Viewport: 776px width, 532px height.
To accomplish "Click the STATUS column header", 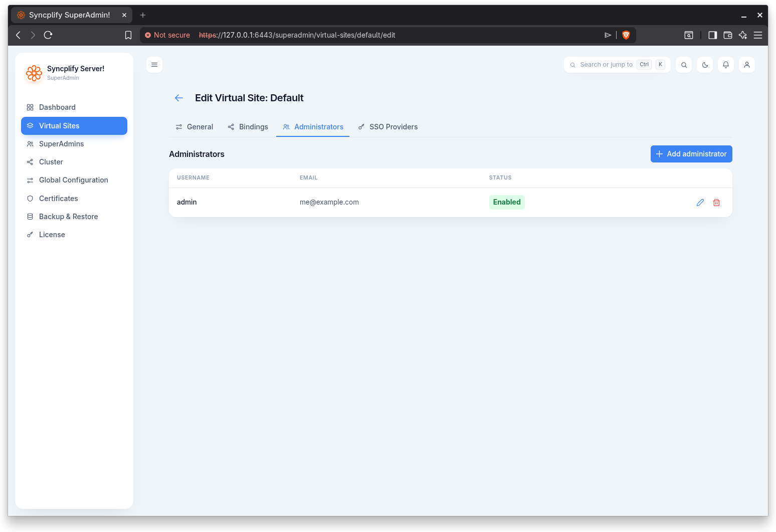I will [x=500, y=178].
